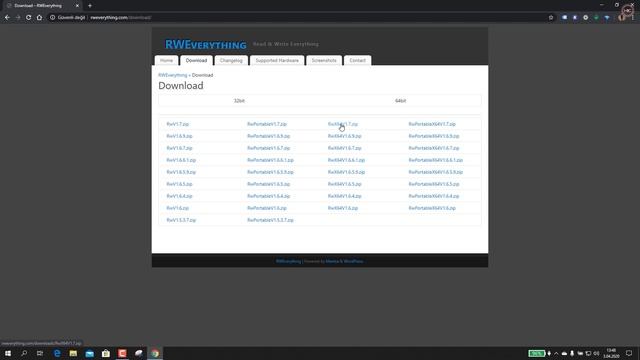This screenshot has height=360, width=640.
Task: Click the address bar URL
Action: coord(121,18)
